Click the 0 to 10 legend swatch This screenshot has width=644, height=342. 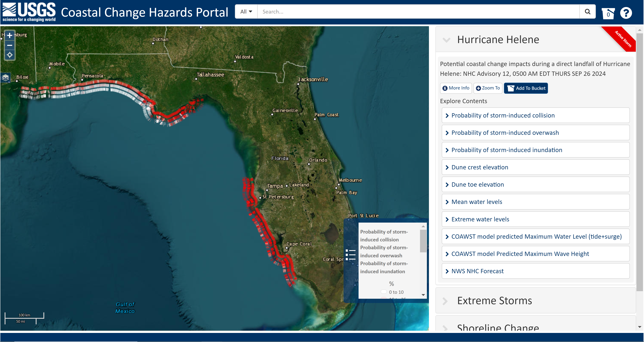point(383,292)
